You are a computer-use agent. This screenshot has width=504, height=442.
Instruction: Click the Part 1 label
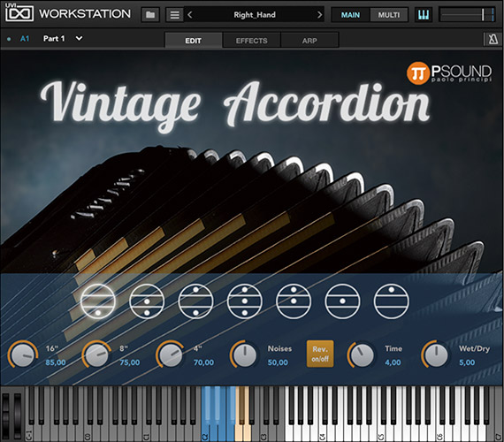click(54, 39)
